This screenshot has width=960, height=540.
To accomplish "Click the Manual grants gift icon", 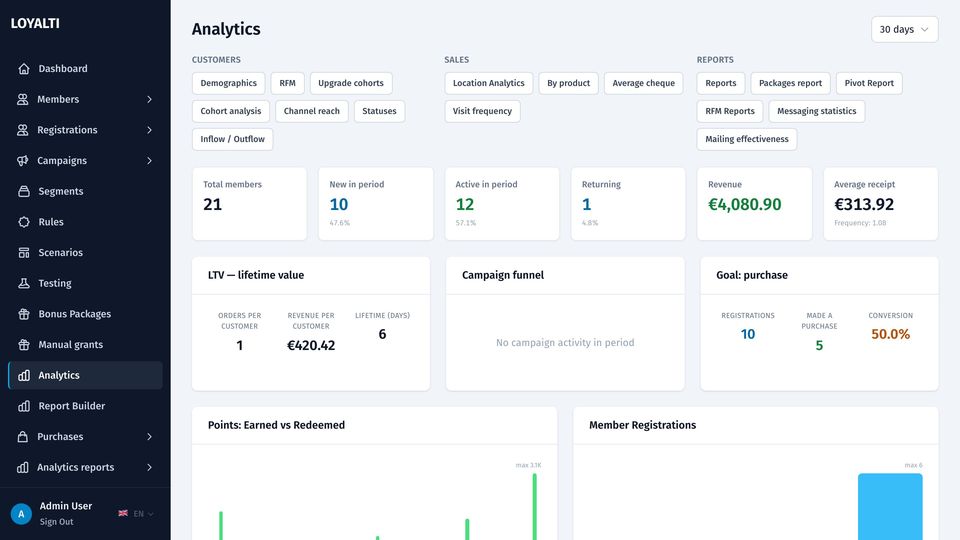I will click(24, 344).
